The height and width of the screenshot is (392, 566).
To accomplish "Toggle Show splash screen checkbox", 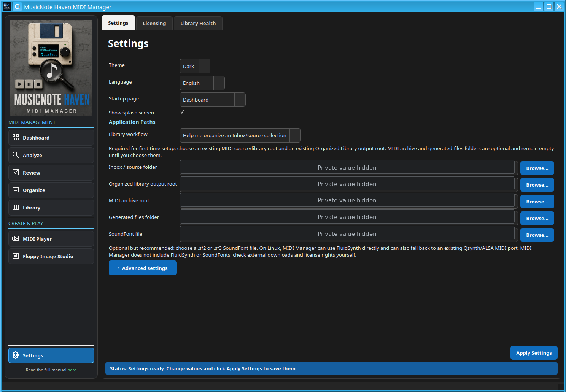I will click(x=182, y=112).
